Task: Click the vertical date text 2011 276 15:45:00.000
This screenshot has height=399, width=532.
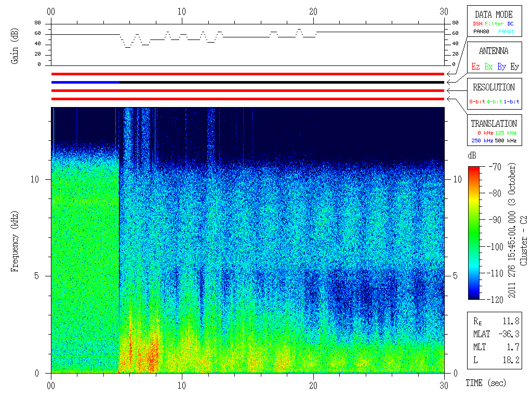Action: pyautogui.click(x=512, y=255)
